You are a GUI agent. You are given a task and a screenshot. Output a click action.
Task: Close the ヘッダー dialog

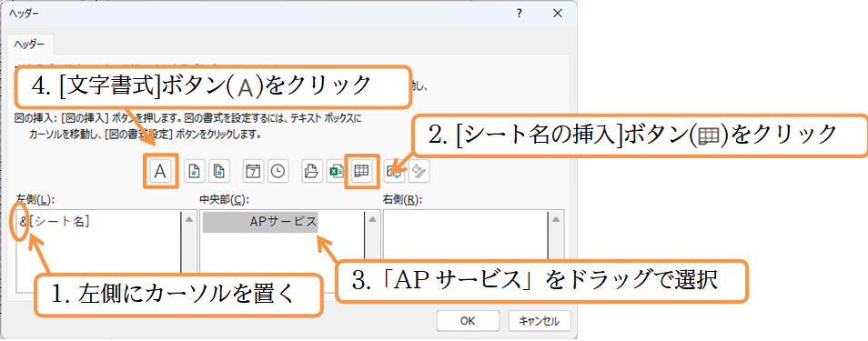pyautogui.click(x=558, y=14)
